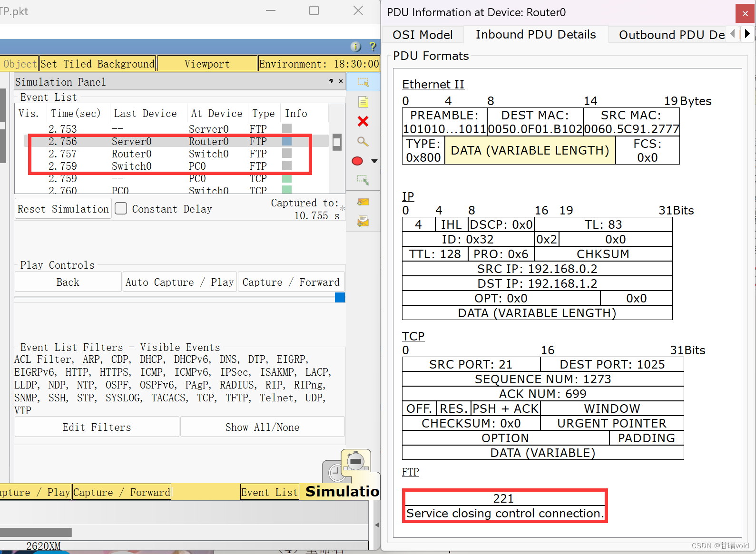The height and width of the screenshot is (554, 756).
Task: Open the info icon in the blue bar
Action: point(356,47)
